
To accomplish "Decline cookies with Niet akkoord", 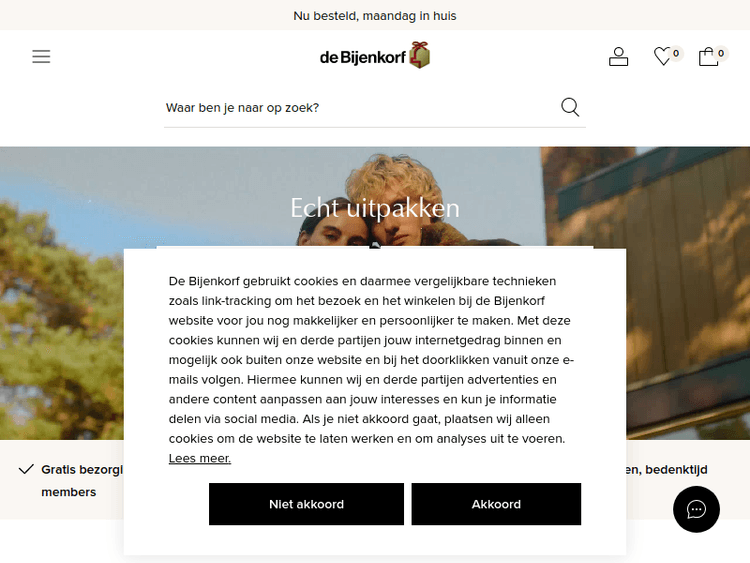I will coord(306,504).
